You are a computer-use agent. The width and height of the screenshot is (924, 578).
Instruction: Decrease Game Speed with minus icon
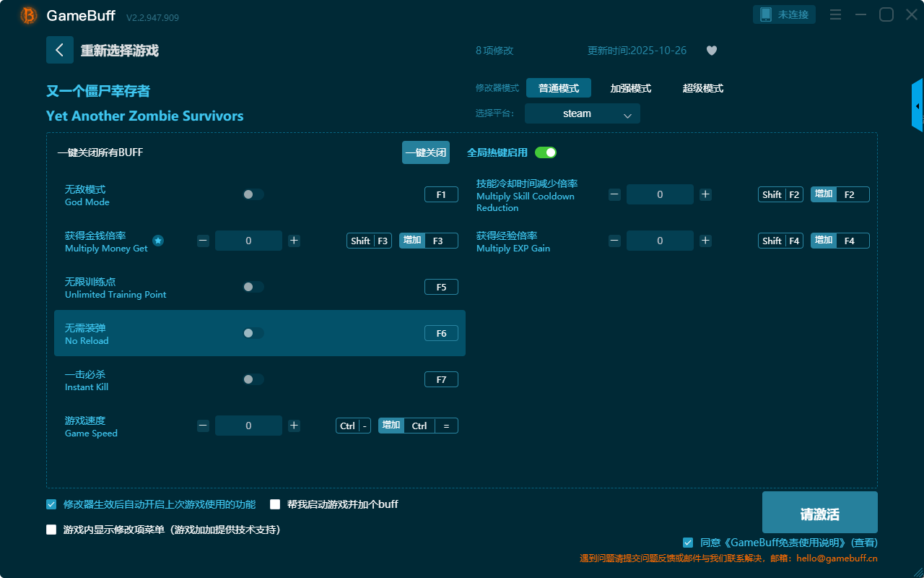click(x=203, y=426)
